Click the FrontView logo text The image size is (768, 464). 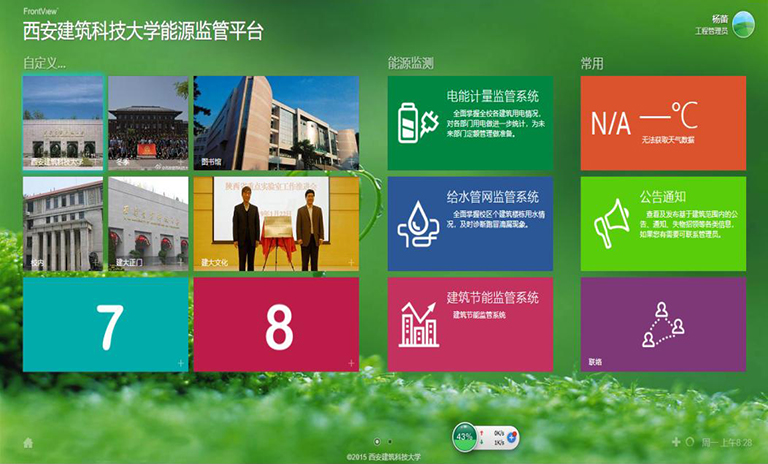pyautogui.click(x=40, y=11)
